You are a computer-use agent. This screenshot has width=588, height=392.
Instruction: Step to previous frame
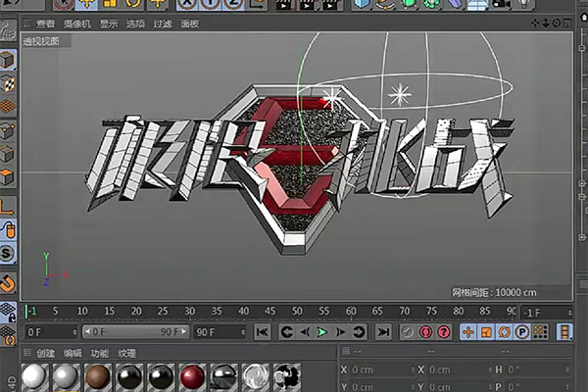click(305, 332)
